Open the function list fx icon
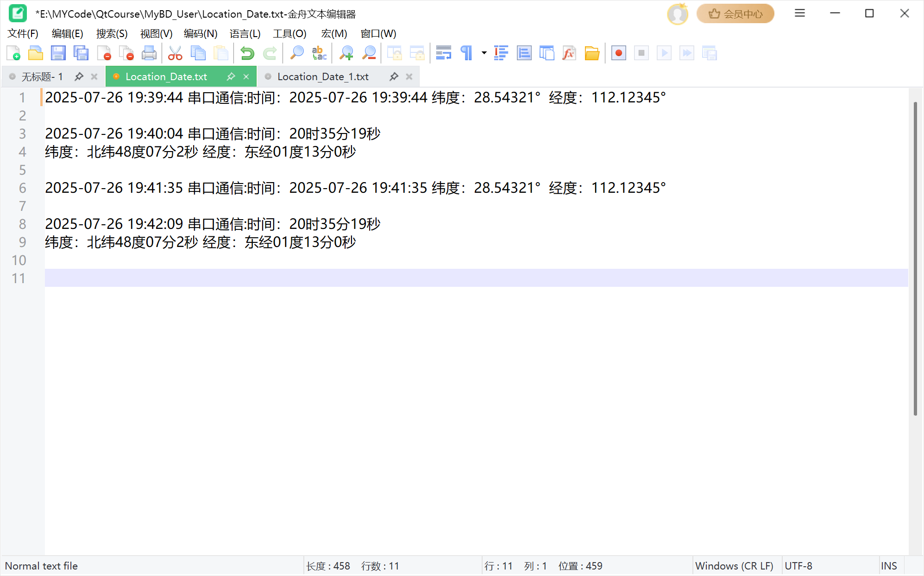The width and height of the screenshot is (924, 576). point(569,53)
